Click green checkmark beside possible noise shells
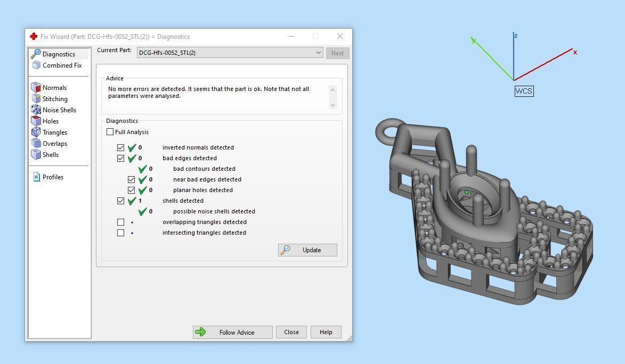Image resolution: width=625 pixels, height=364 pixels. (143, 211)
